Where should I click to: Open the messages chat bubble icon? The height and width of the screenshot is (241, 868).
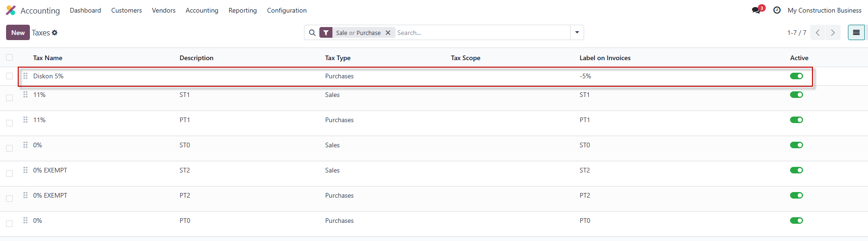756,10
